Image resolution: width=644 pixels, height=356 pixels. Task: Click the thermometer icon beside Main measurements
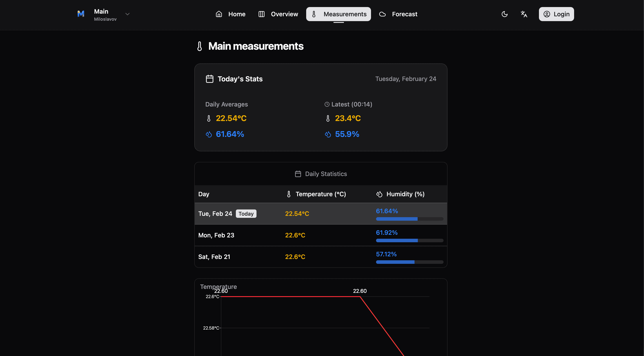pyautogui.click(x=200, y=46)
